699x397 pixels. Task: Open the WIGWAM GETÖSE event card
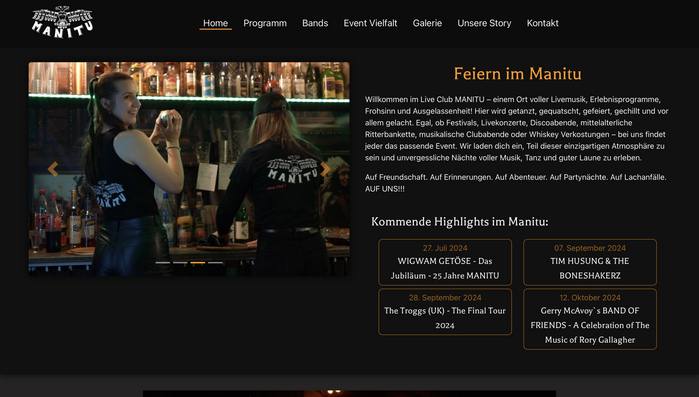[x=445, y=262]
